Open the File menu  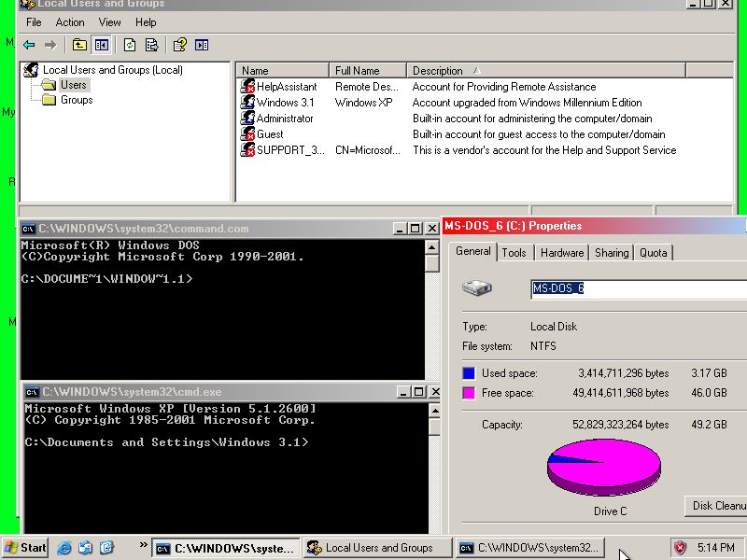point(34,22)
